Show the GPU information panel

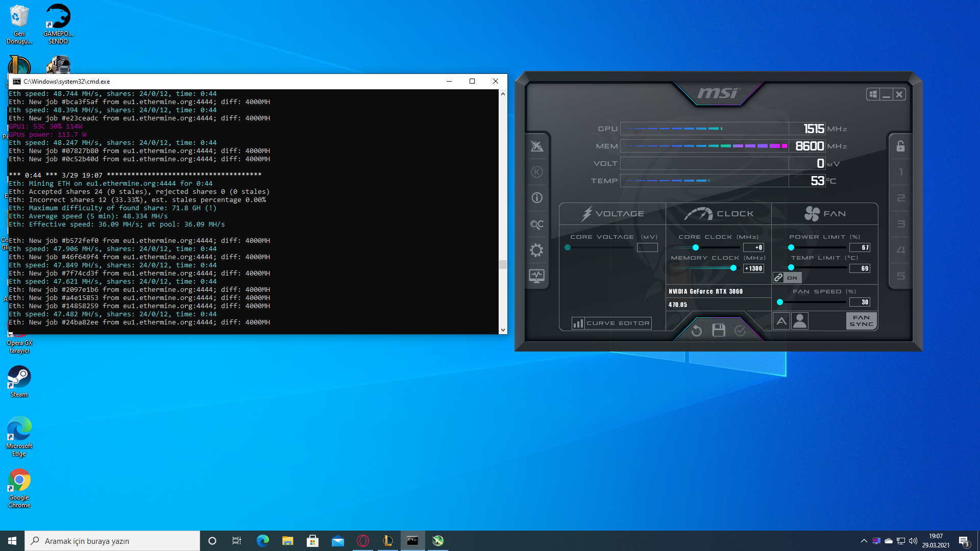point(536,198)
